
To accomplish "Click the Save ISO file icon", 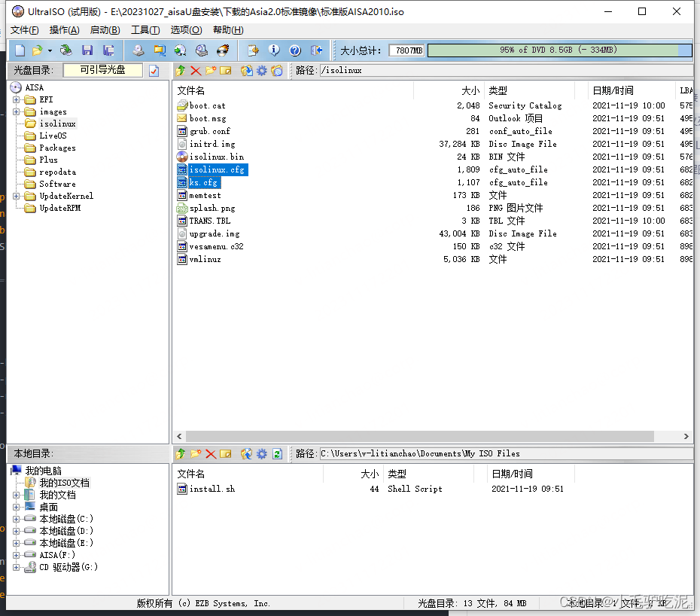I will pos(87,50).
